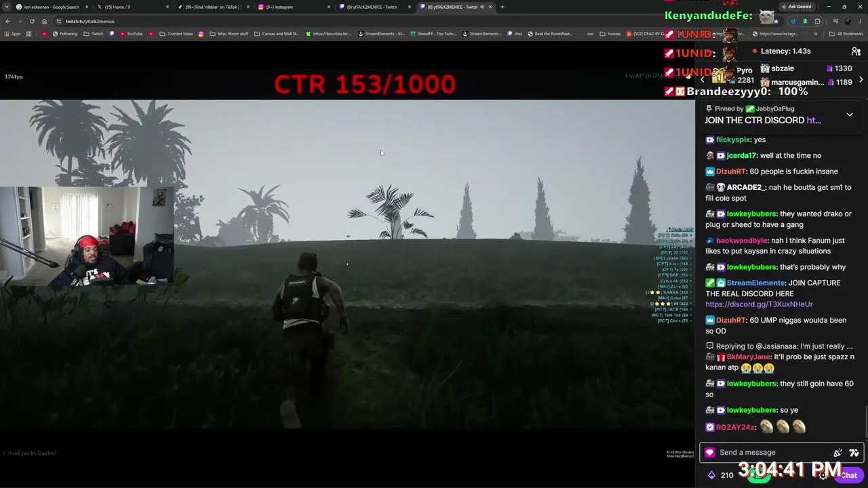The height and width of the screenshot is (488, 868).
Task: Click the BkMaryJane username in chat
Action: tap(749, 357)
